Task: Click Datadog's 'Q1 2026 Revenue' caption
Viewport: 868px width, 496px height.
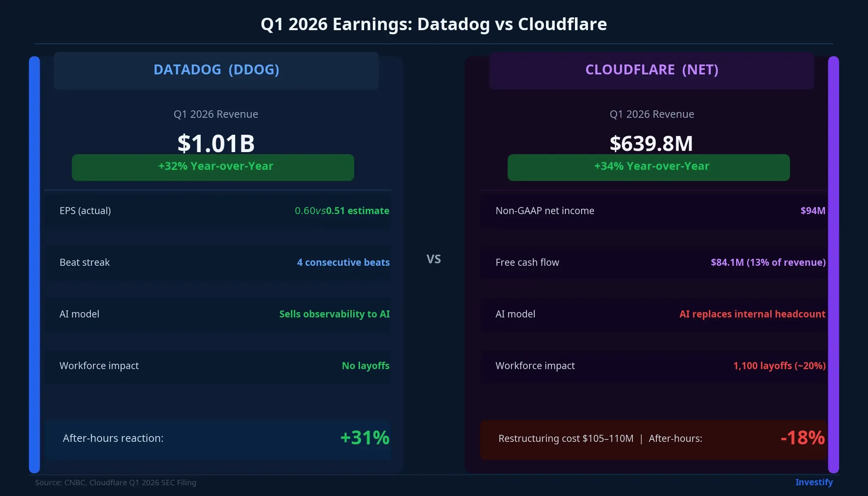Action: pos(216,114)
